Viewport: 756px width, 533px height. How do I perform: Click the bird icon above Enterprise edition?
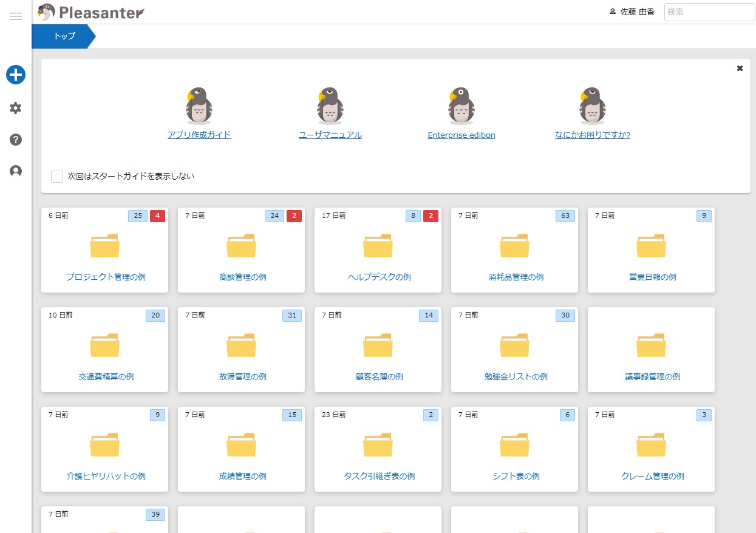(461, 106)
